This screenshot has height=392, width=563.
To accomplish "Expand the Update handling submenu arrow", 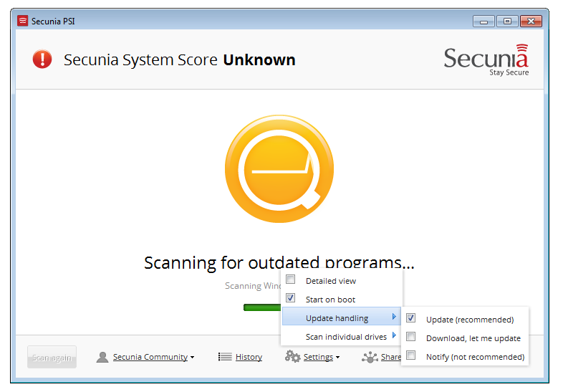I will point(394,317).
